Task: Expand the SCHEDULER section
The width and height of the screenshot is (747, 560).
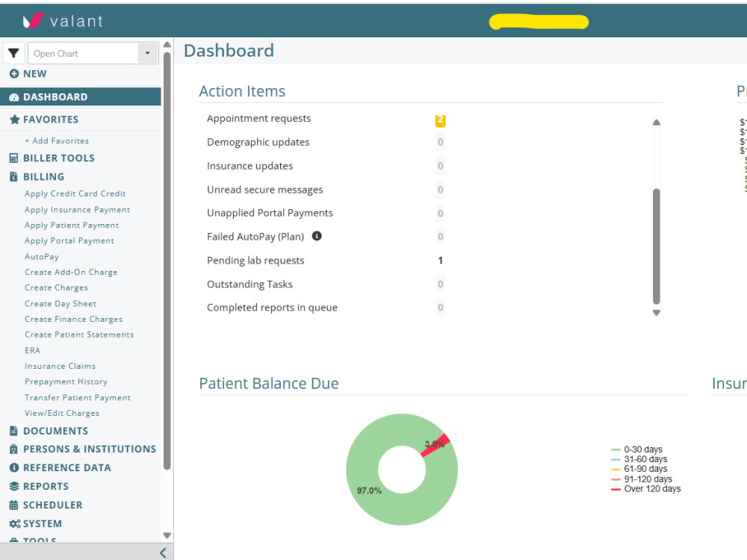Action: tap(53, 505)
